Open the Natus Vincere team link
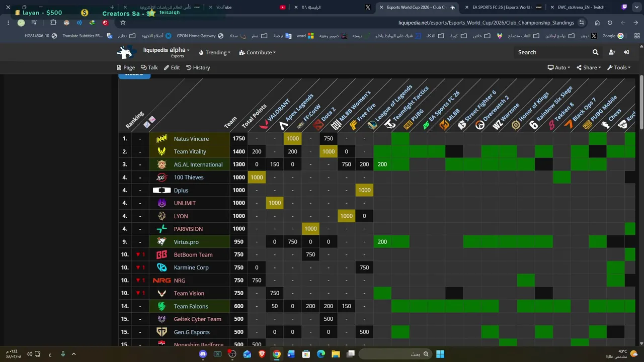Viewport: 644px width, 362px height. [x=191, y=139]
